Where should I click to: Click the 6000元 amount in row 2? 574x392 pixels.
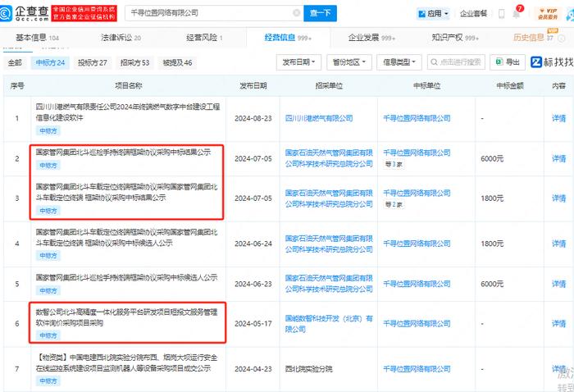point(492,158)
